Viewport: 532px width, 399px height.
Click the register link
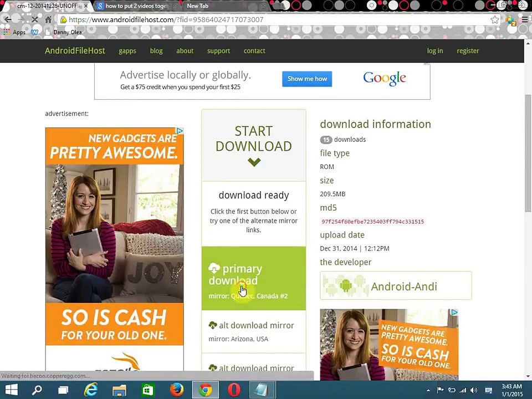point(468,51)
